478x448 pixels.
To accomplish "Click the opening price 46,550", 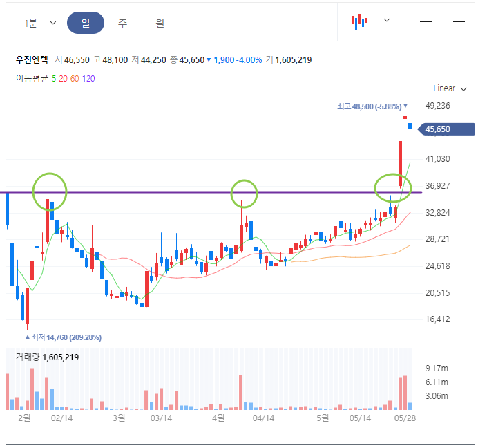I will [77, 60].
